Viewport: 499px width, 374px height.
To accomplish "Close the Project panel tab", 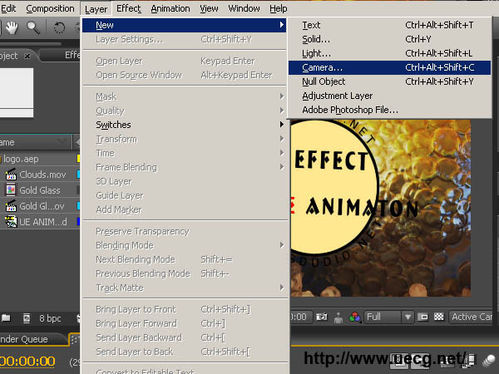I will (x=27, y=56).
